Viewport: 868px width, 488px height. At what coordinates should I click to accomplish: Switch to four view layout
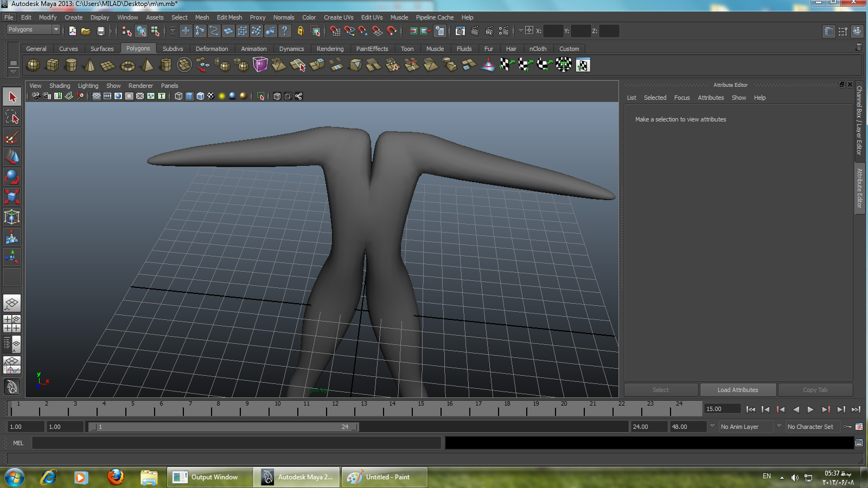coord(12,323)
